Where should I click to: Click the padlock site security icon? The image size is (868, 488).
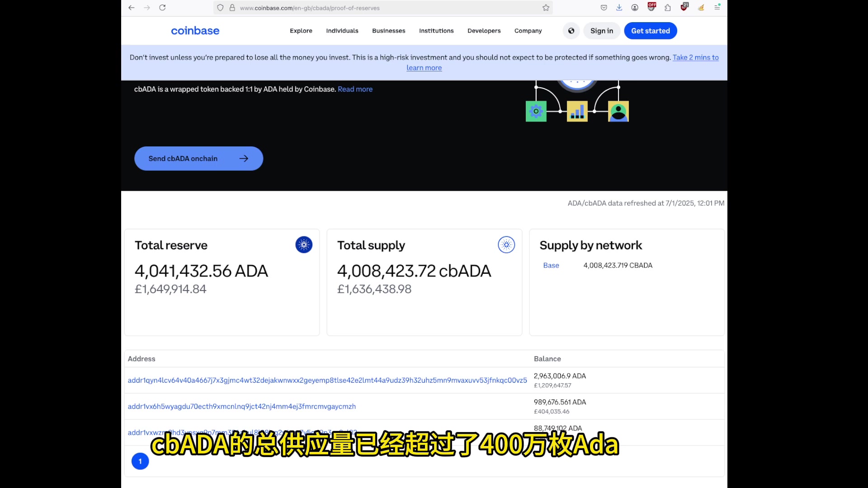[x=232, y=8]
